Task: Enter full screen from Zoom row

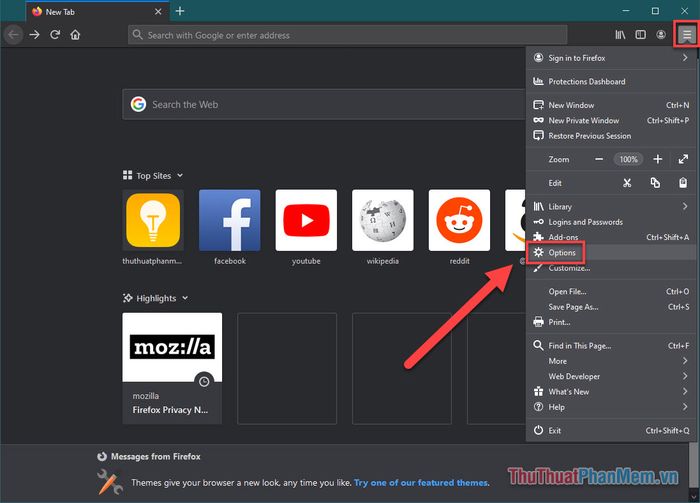Action: click(684, 159)
